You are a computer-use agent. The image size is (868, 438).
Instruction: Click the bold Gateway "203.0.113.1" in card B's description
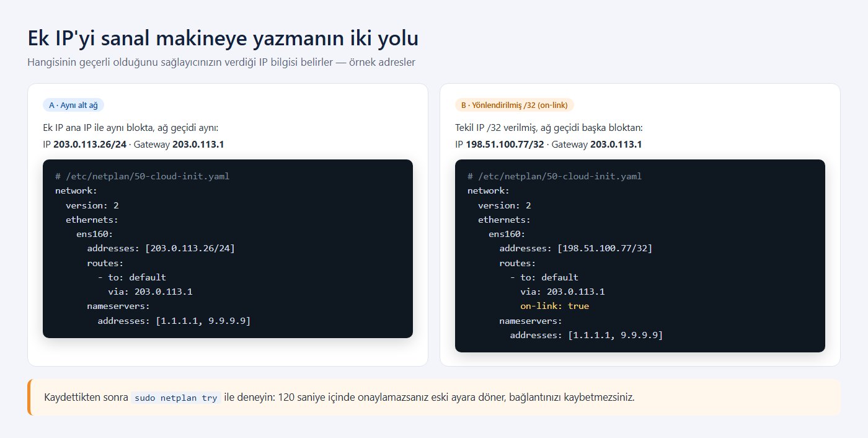coord(616,145)
